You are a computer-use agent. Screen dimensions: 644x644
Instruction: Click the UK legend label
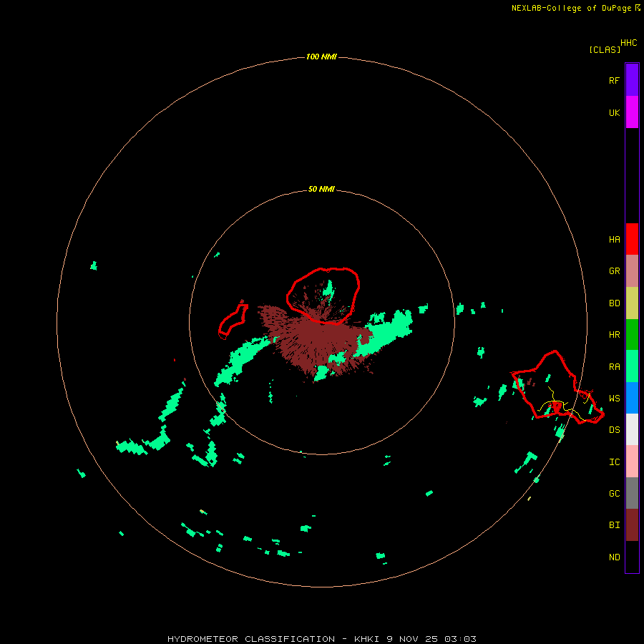[x=614, y=112]
